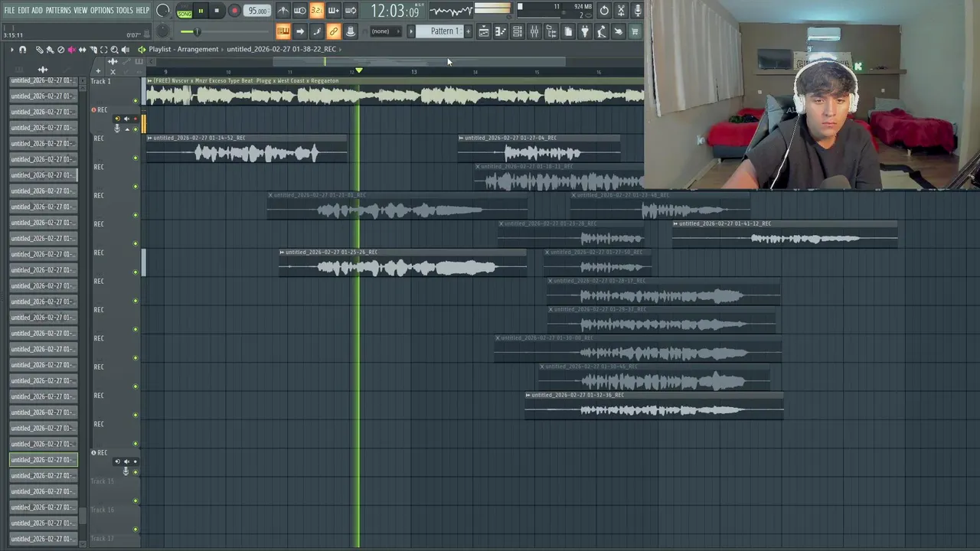This screenshot has height=551, width=980.
Task: Click the red record button
Action: pyautogui.click(x=234, y=11)
